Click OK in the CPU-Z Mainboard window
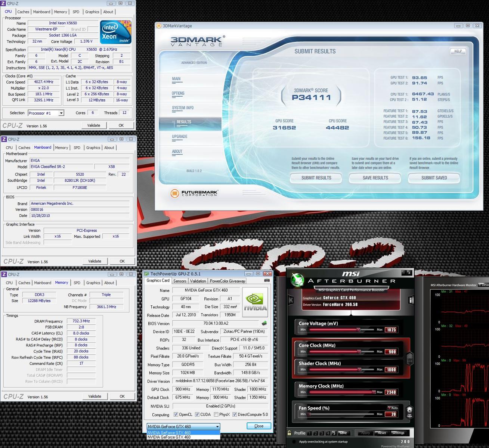The height and width of the screenshot is (448, 489). 122,261
